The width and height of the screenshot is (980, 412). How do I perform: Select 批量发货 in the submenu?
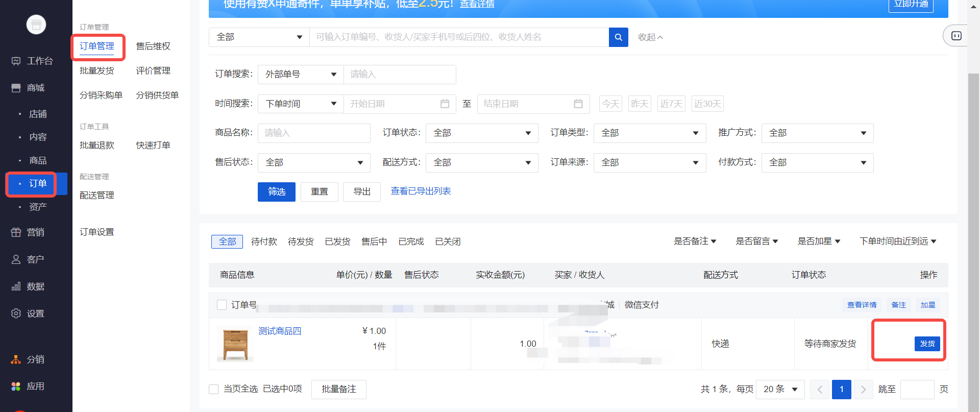coord(97,71)
